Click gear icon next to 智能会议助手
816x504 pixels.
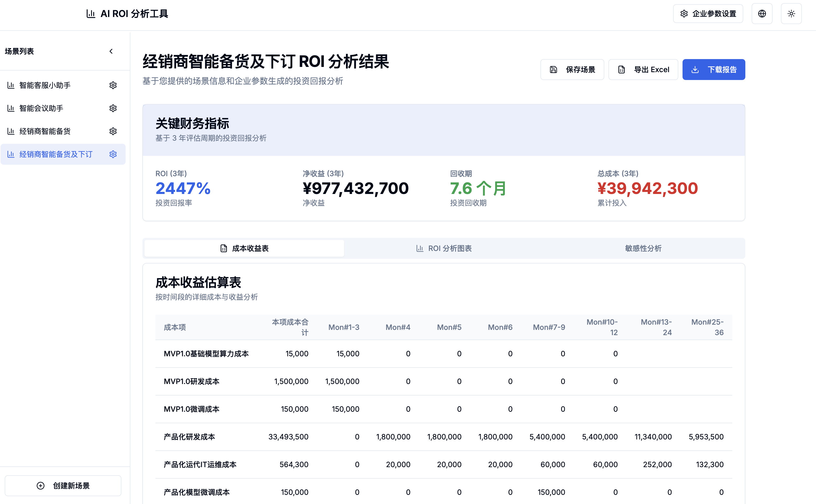(x=113, y=108)
